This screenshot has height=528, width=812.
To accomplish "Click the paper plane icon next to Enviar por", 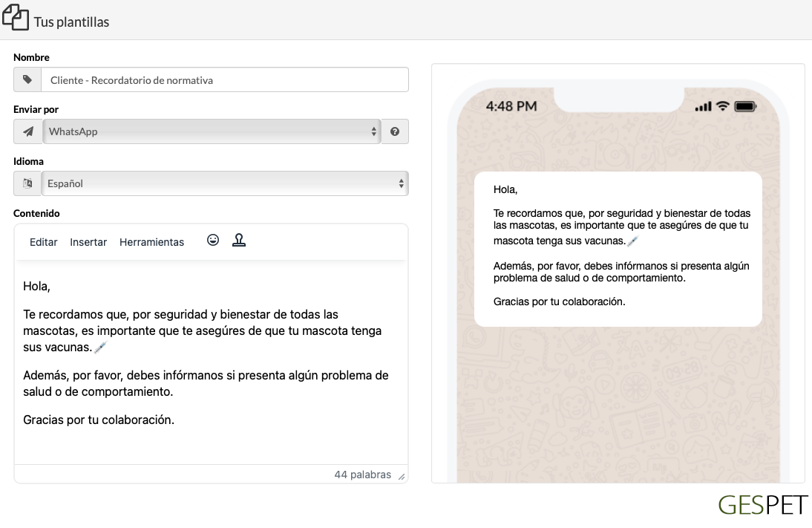I will 27,131.
